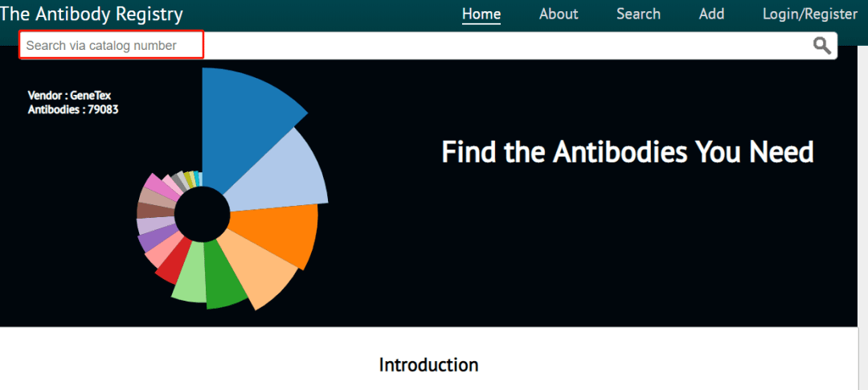
Task: Click the black center of the donut chart
Action: pos(202,213)
